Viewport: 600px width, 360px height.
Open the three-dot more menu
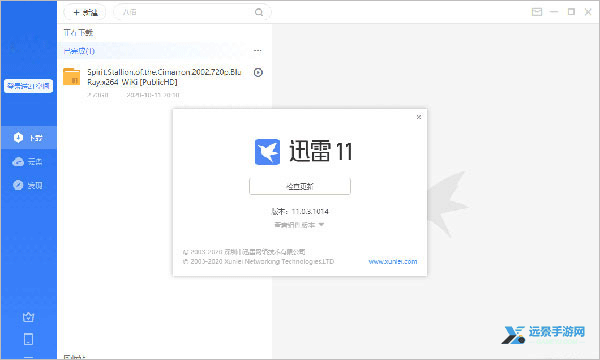pyautogui.click(x=258, y=50)
